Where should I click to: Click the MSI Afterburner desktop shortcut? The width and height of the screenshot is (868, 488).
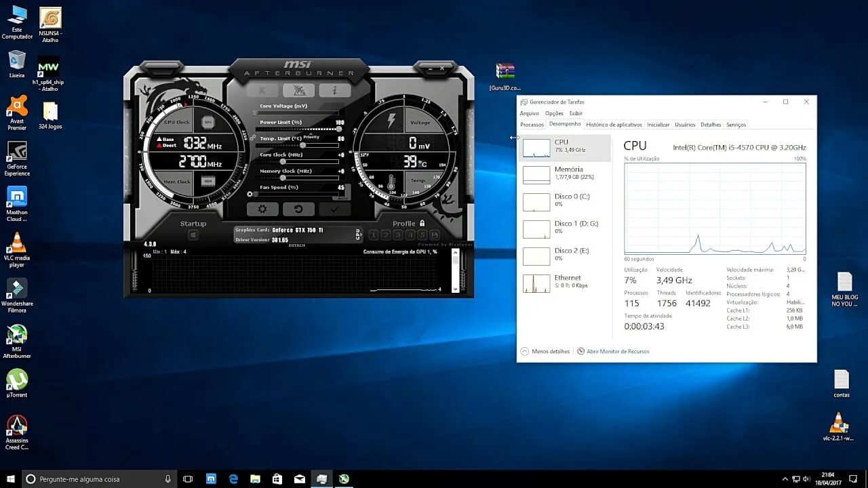17,342
